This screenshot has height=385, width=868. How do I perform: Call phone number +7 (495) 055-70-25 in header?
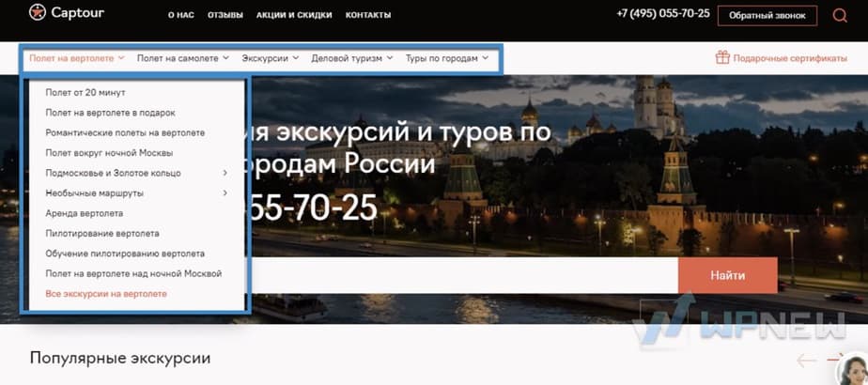[x=662, y=14]
